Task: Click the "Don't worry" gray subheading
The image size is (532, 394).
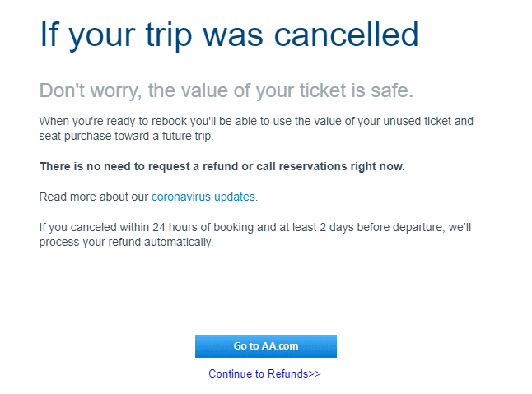Action: 226,90
